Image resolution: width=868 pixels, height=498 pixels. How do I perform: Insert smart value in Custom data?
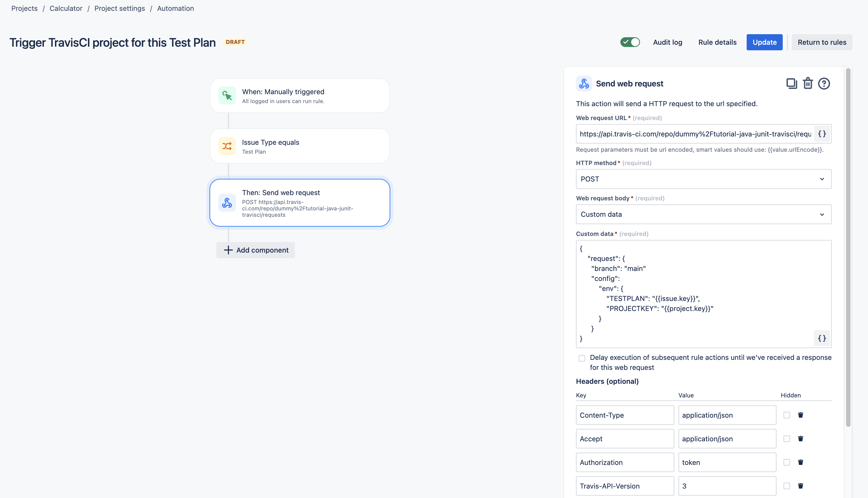(x=822, y=338)
